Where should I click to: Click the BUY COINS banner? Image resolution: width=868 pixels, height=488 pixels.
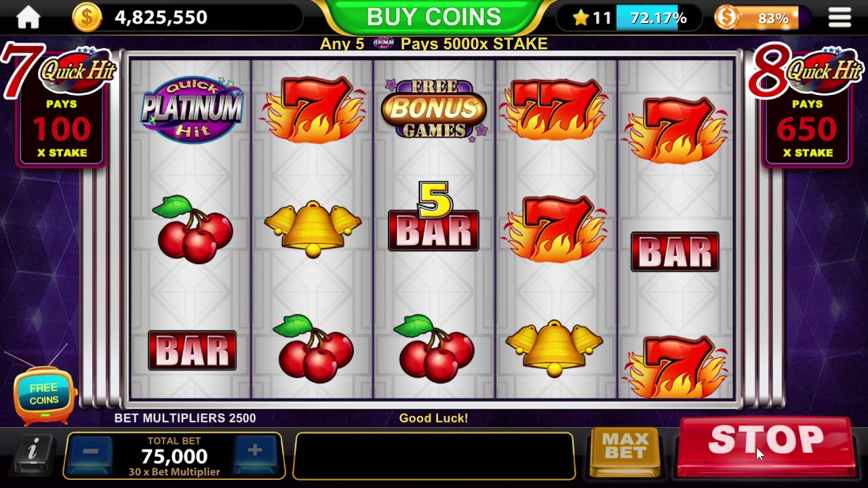[x=434, y=18]
